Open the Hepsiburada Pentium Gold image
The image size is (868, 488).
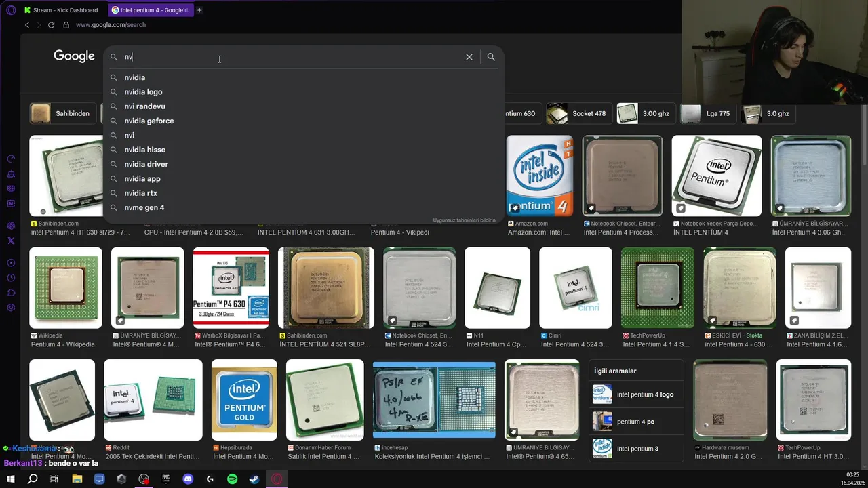244,400
